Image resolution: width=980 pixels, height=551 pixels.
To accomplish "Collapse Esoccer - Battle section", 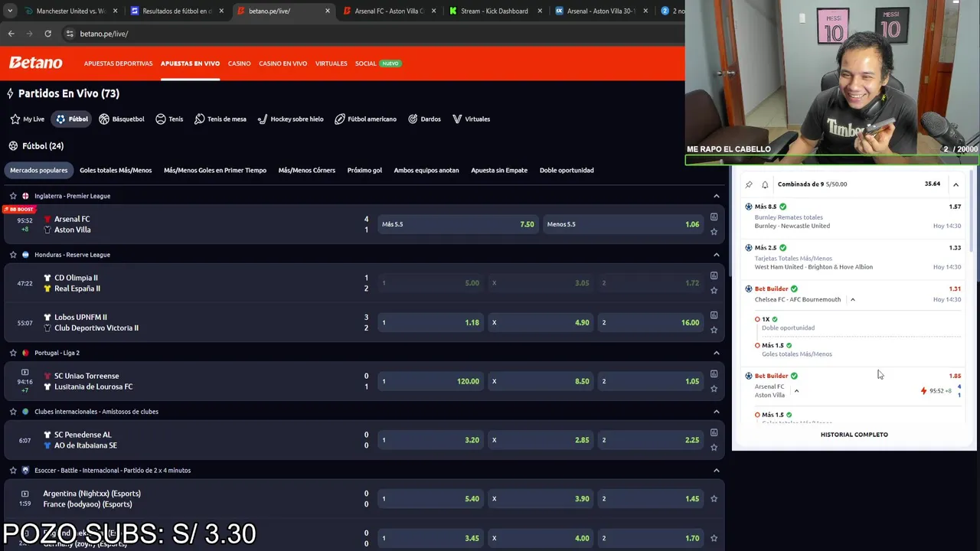I will (717, 471).
